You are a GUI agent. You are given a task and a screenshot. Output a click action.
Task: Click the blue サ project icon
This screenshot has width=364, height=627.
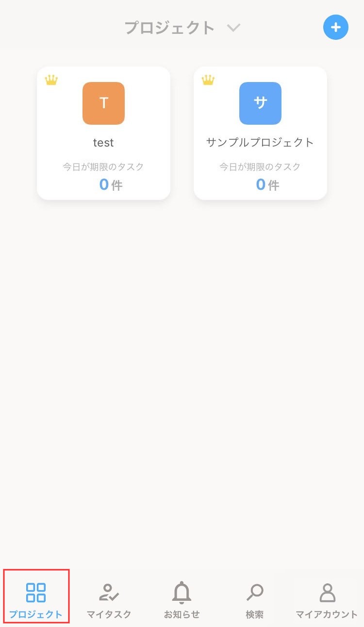260,103
